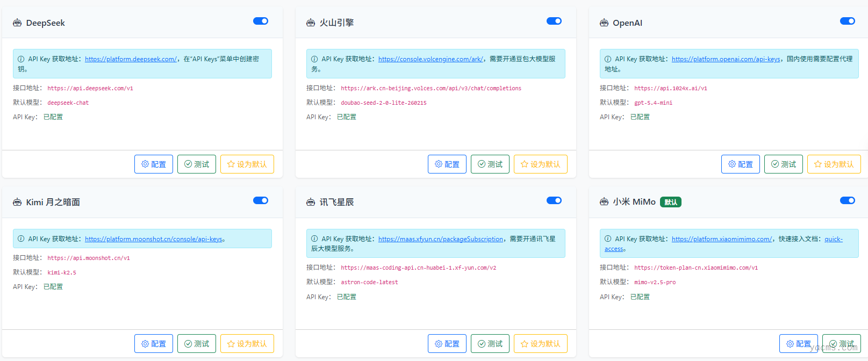Open 配置 for OpenAI
The image size is (868, 361).
pyautogui.click(x=741, y=164)
